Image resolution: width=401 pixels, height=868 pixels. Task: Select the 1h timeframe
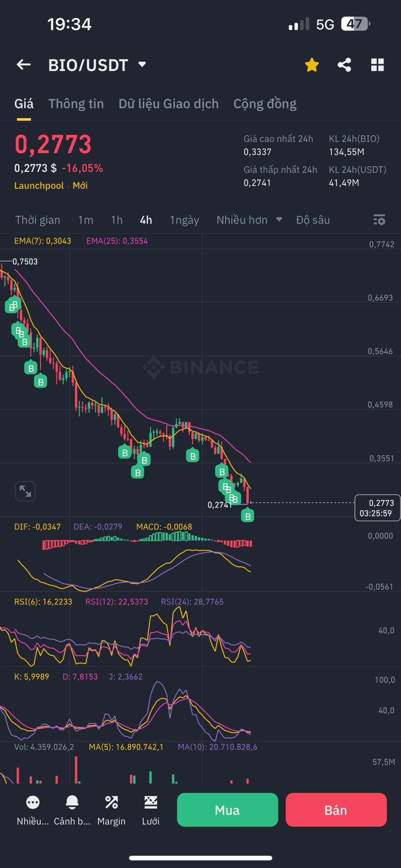click(117, 220)
